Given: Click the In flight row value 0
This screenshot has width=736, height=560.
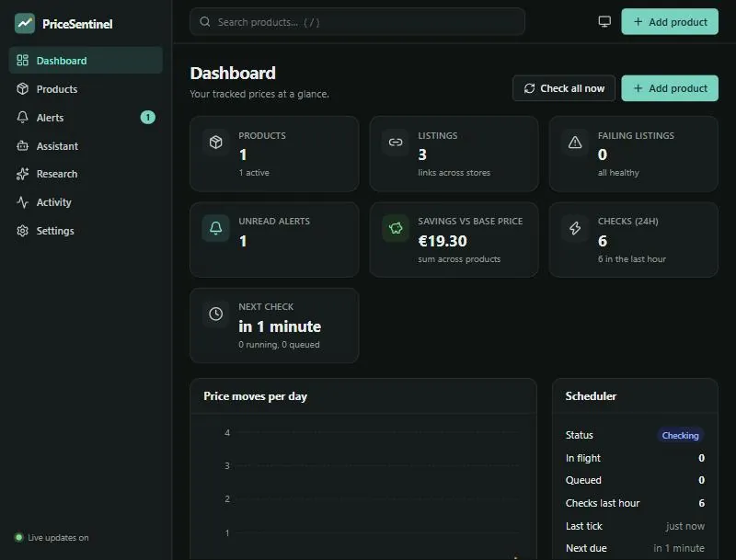Looking at the screenshot, I should 701,458.
